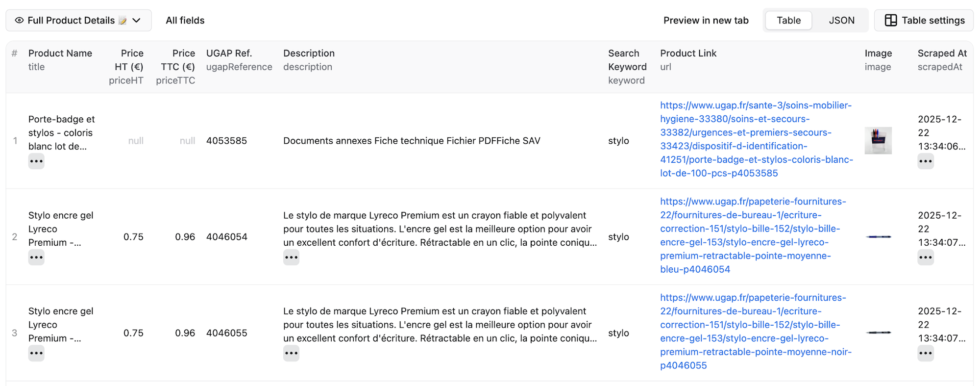Viewport: 980px width, 386px height.
Task: Expand the truncated description in row 2
Action: pyautogui.click(x=291, y=257)
